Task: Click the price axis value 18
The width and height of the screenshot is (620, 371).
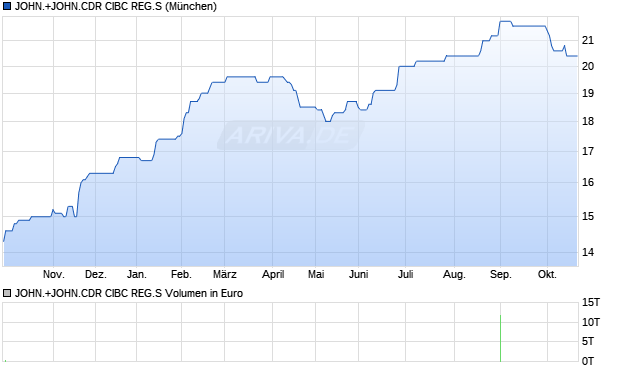Action: (588, 121)
